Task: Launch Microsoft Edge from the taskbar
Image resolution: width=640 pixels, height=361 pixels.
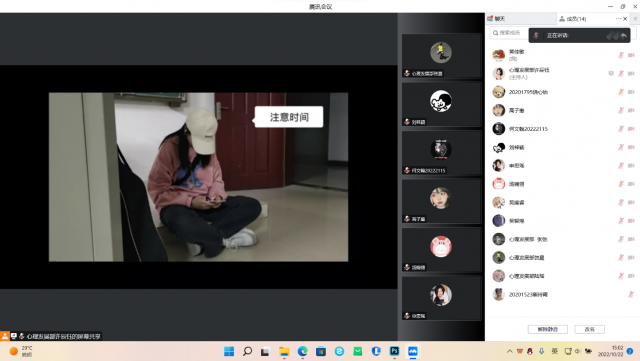Action: 302,351
